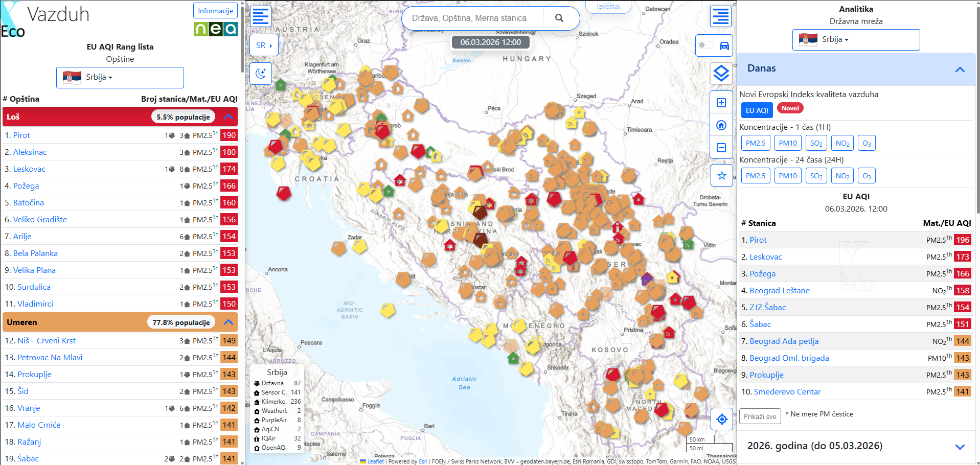Select O3 under 24-hour concentrations
Image resolution: width=980 pixels, height=465 pixels.
[x=866, y=176]
